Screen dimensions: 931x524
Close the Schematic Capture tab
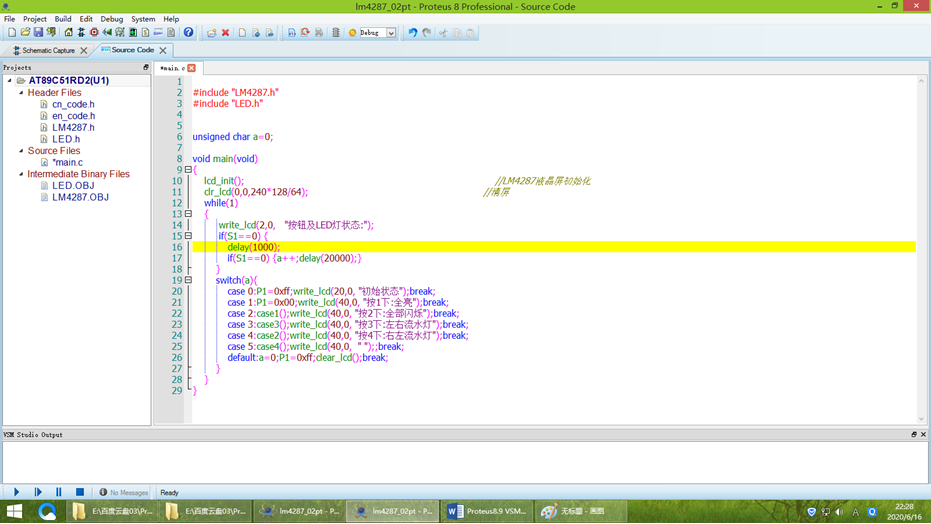(x=84, y=50)
